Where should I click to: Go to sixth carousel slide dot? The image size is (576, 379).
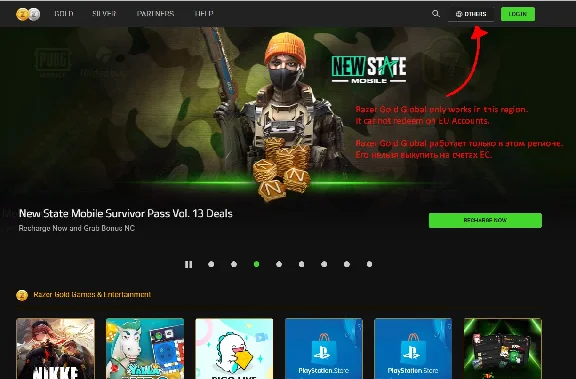324,264
